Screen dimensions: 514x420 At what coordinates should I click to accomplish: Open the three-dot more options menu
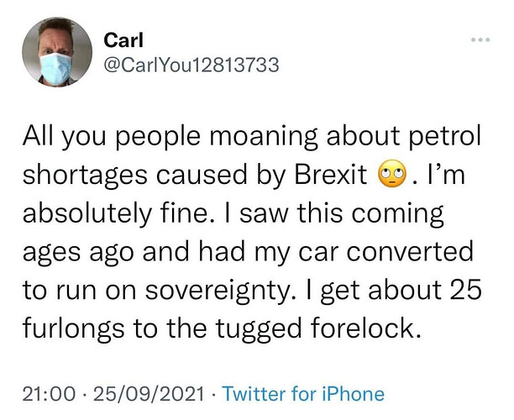[x=480, y=39]
